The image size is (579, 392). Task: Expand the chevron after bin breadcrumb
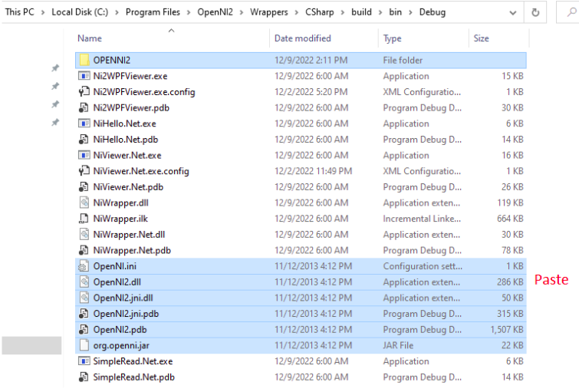(410, 12)
